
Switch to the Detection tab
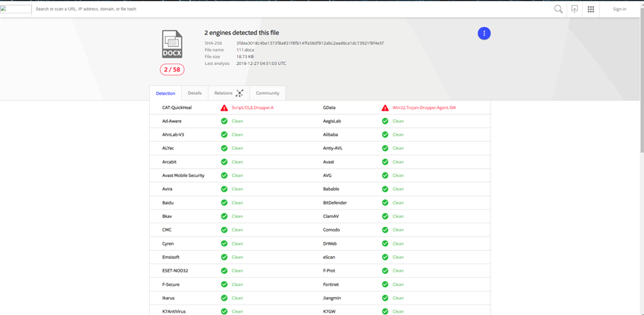[x=165, y=93]
